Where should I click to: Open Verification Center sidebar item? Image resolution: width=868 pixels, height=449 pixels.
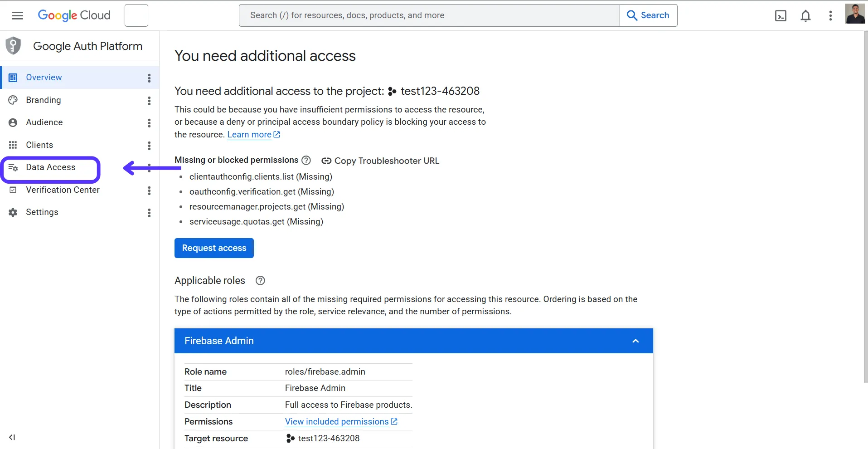pyautogui.click(x=63, y=190)
